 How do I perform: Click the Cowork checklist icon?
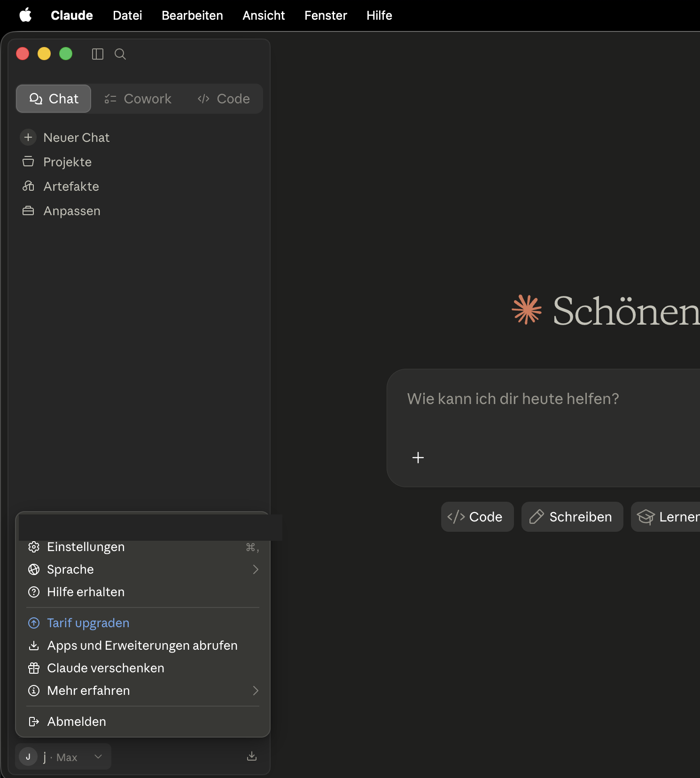tap(110, 99)
